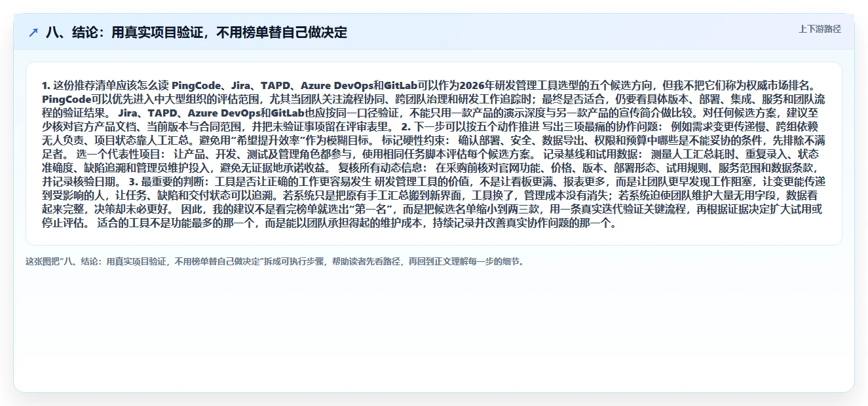Image resolution: width=868 pixels, height=406 pixels.
Task: Click the text 3. 最重要的判断
Action: 166,181
